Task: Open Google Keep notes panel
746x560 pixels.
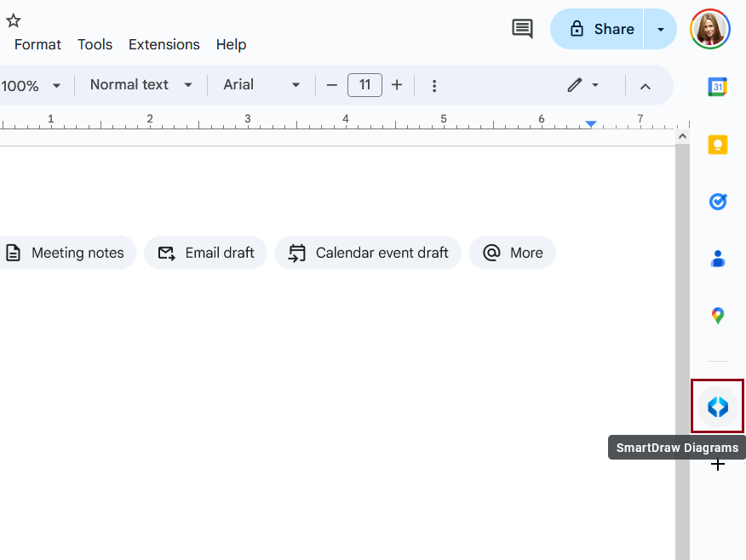Action: (x=717, y=145)
